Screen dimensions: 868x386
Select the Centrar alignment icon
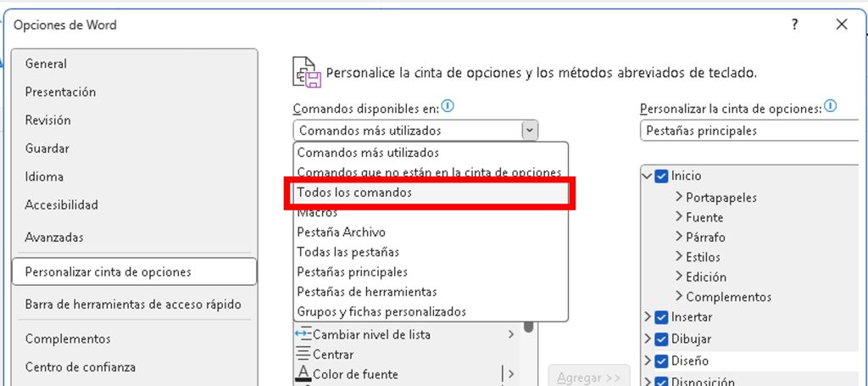tap(303, 355)
